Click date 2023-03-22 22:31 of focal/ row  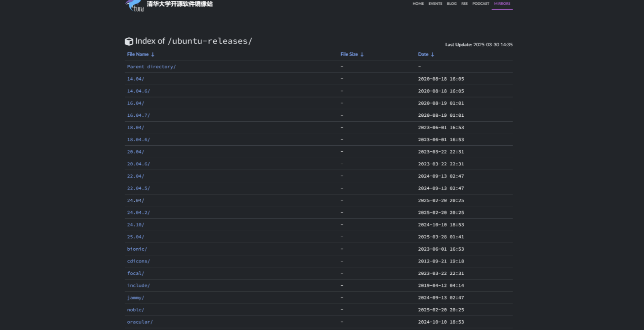point(441,273)
